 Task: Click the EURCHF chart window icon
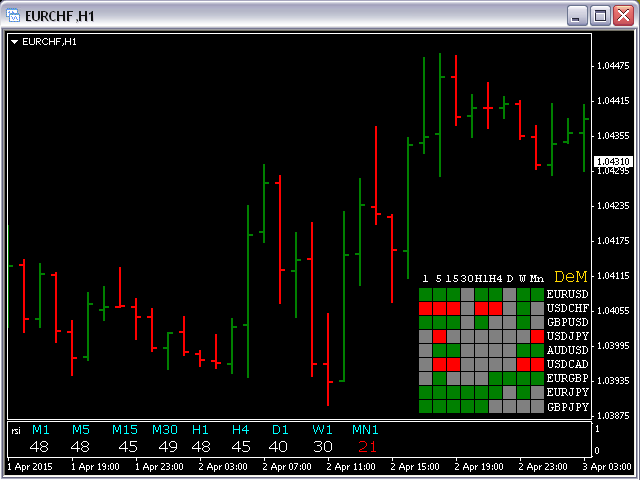[13, 16]
